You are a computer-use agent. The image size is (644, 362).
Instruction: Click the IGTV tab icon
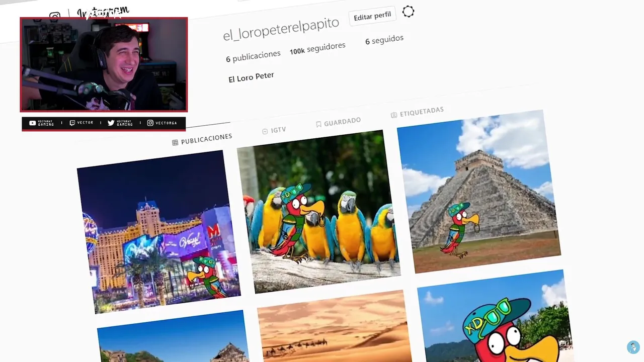pos(265,131)
